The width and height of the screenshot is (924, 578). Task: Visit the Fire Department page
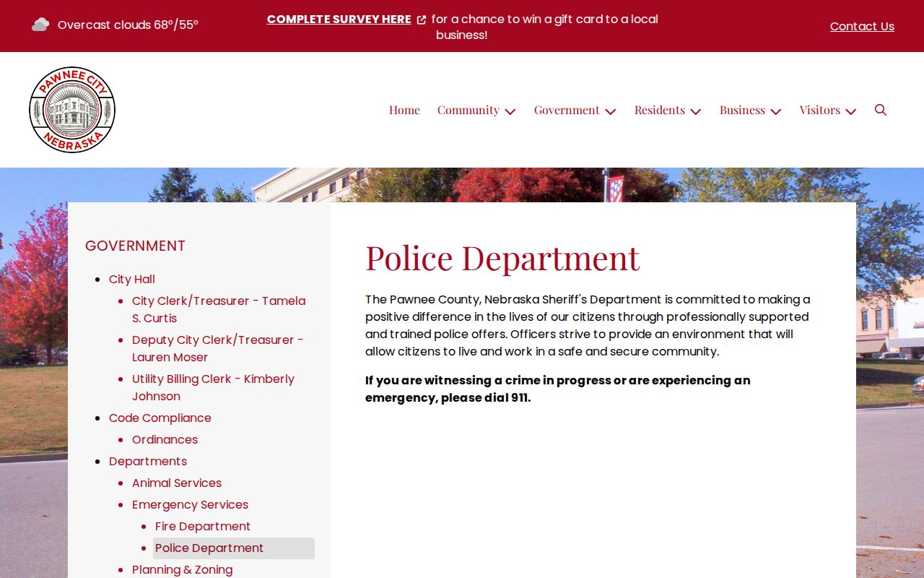[203, 526]
